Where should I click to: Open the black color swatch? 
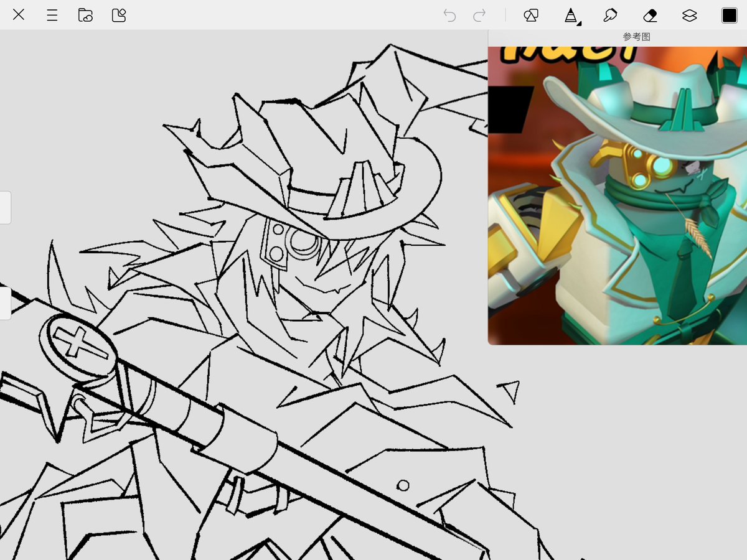(729, 16)
